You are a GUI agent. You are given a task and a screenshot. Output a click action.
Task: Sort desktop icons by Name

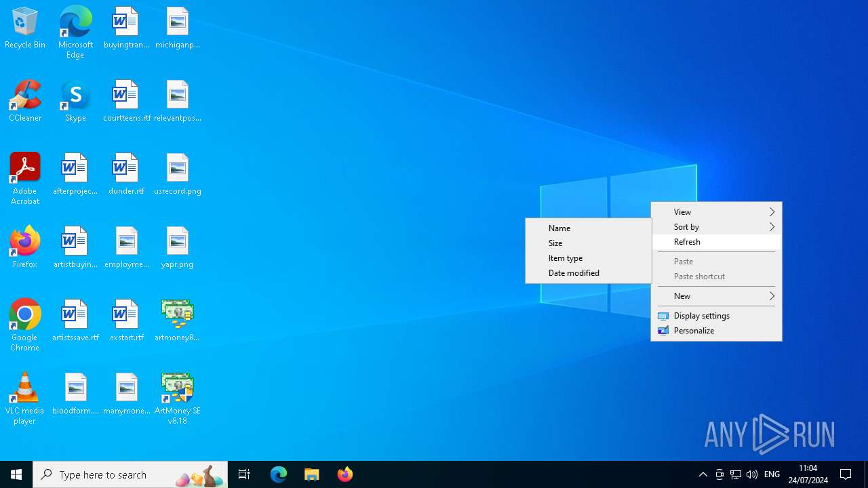tap(589, 228)
